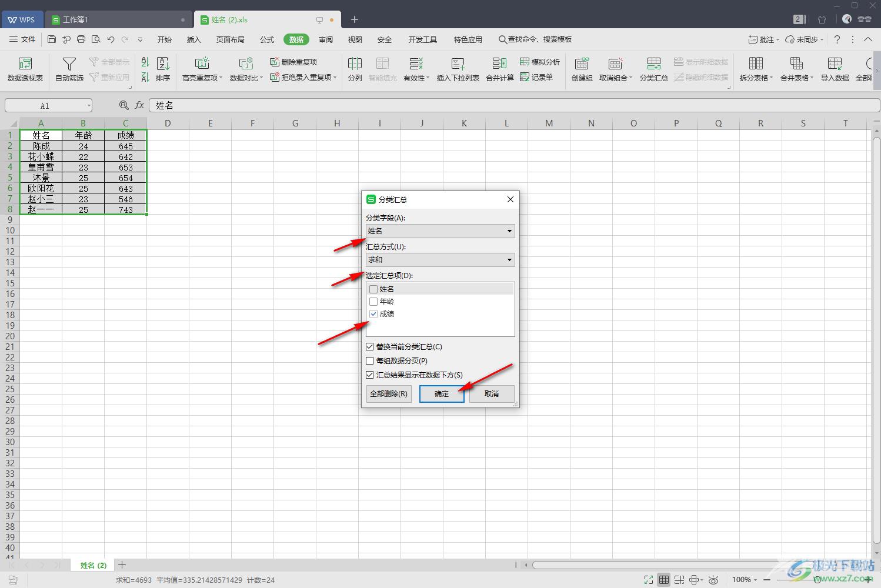Click 确定 button in subtotal dialog

point(442,394)
